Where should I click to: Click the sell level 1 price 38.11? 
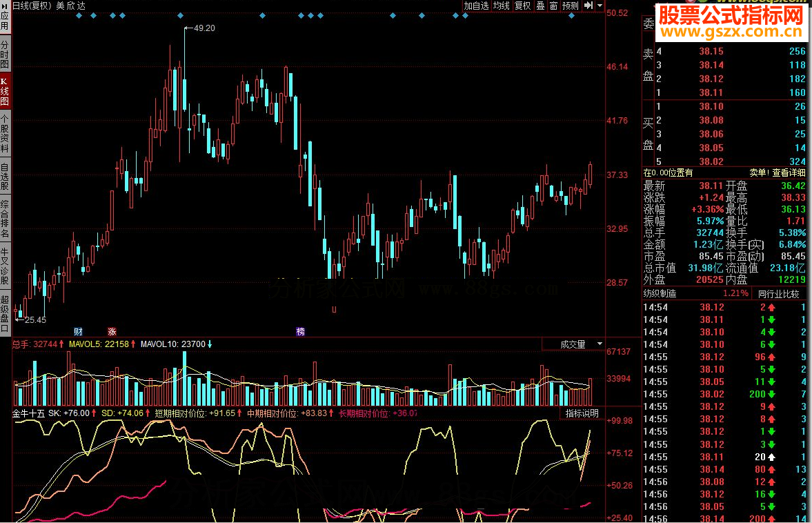711,92
